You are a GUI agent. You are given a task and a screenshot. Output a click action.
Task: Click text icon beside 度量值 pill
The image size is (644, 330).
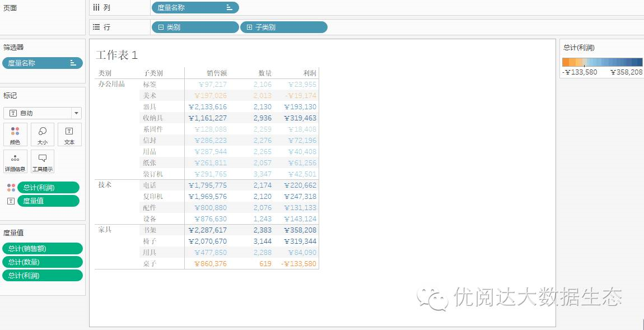pyautogui.click(x=11, y=201)
